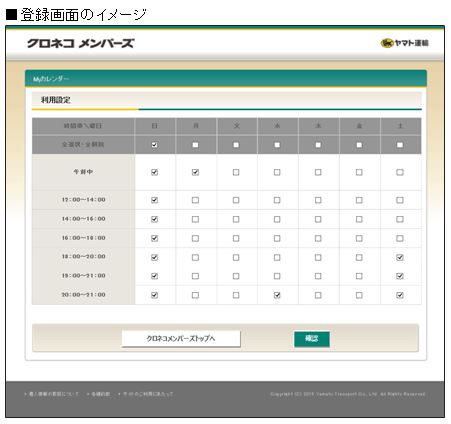The width and height of the screenshot is (451, 424).
Task: Click the green 確認 button
Action: pos(312,339)
